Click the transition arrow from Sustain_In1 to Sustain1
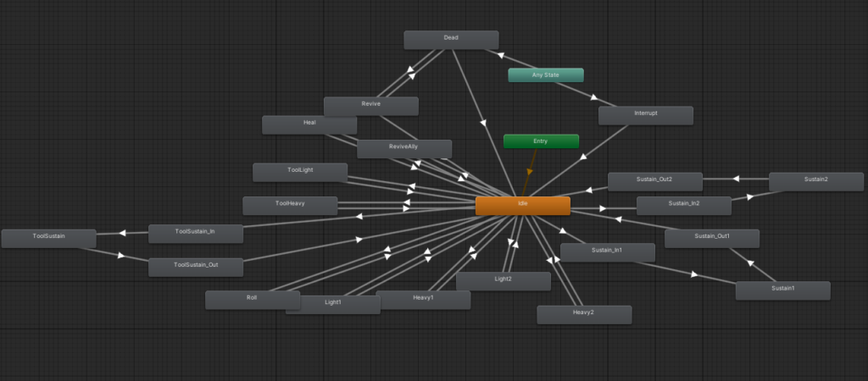868x381 pixels. [694, 274]
